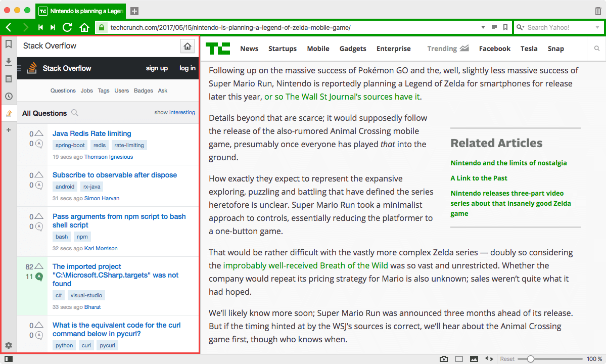Upvote the Subscribe to observable question
The height and width of the screenshot is (364, 606).
coord(39,174)
